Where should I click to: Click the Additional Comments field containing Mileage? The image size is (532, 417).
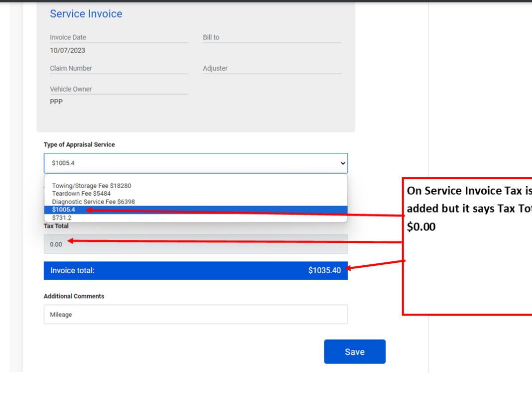(195, 314)
